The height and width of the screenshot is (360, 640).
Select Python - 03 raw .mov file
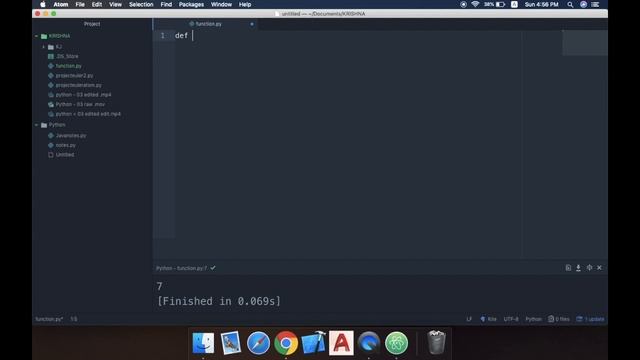[x=80, y=104]
